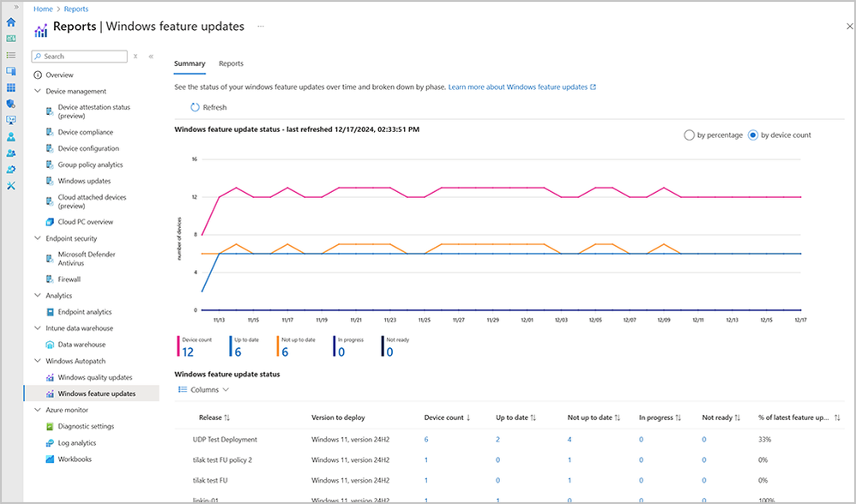Collapse the sidebar with double-chevron icon
This screenshot has height=504, width=856.
point(151,57)
